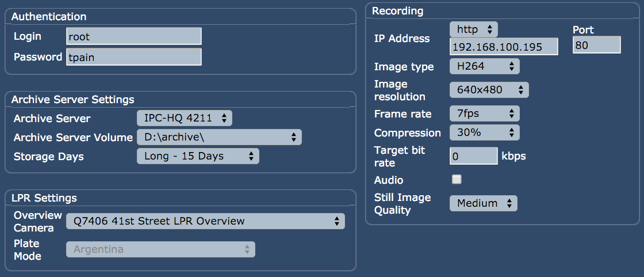Click the Port field containing 80
Screen dimensions: 644x277
click(596, 45)
